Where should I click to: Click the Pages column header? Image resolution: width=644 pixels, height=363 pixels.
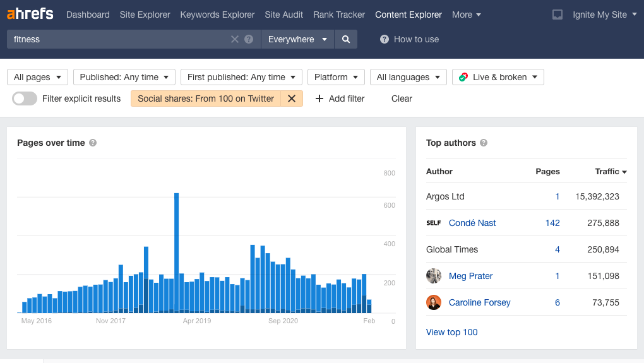pos(547,172)
